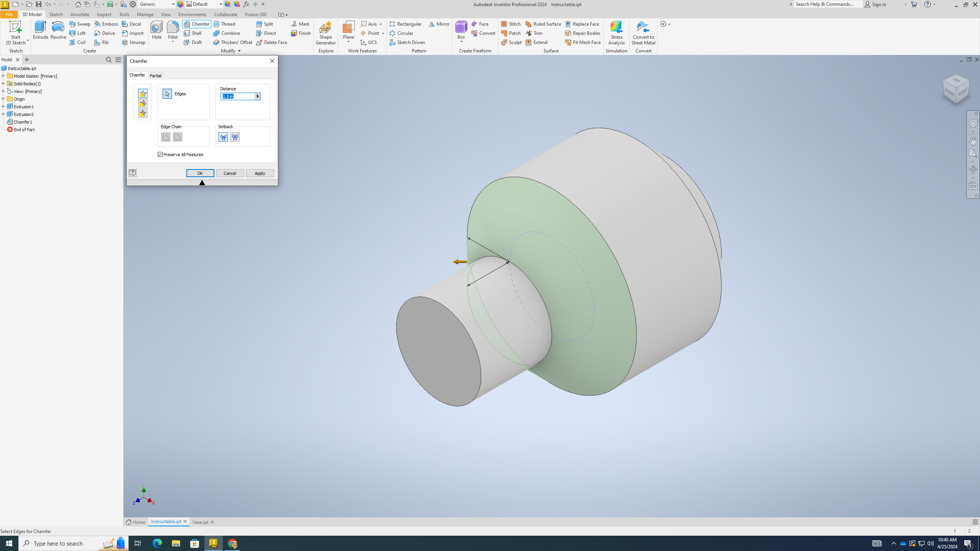980x551 pixels.
Task: Choose the Circular pattern tool
Action: pyautogui.click(x=402, y=33)
